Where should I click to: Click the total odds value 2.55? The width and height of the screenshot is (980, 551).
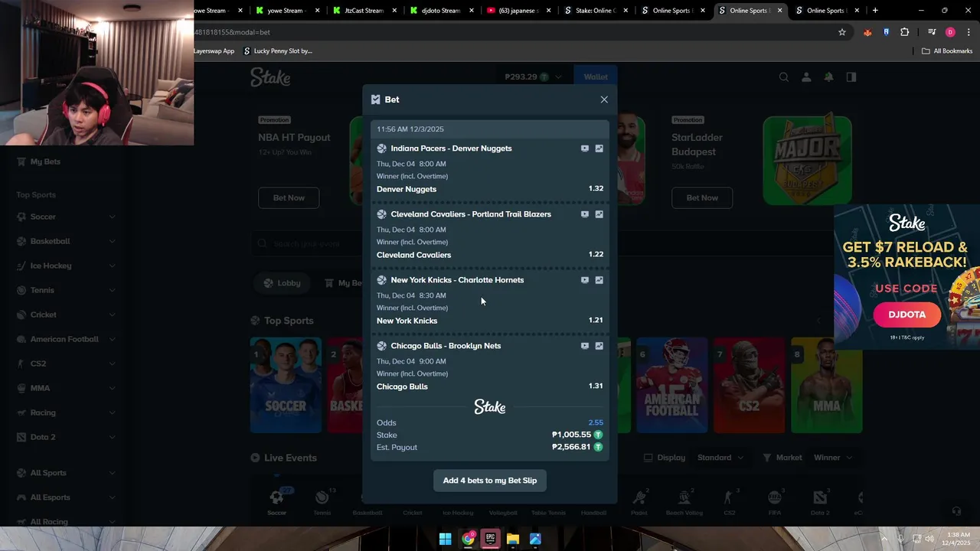coord(596,422)
